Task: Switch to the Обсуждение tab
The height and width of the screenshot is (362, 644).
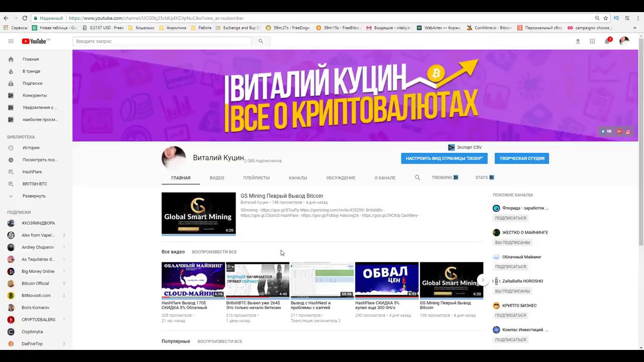Action: pyautogui.click(x=341, y=178)
